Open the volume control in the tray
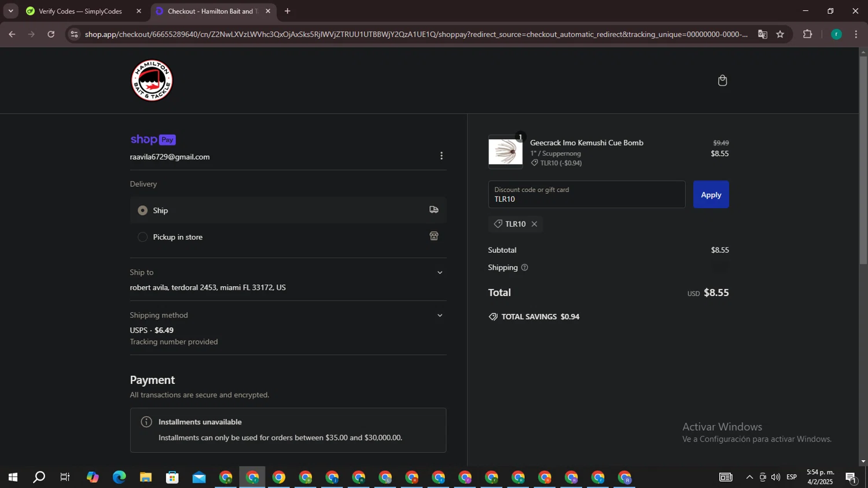 click(x=775, y=477)
